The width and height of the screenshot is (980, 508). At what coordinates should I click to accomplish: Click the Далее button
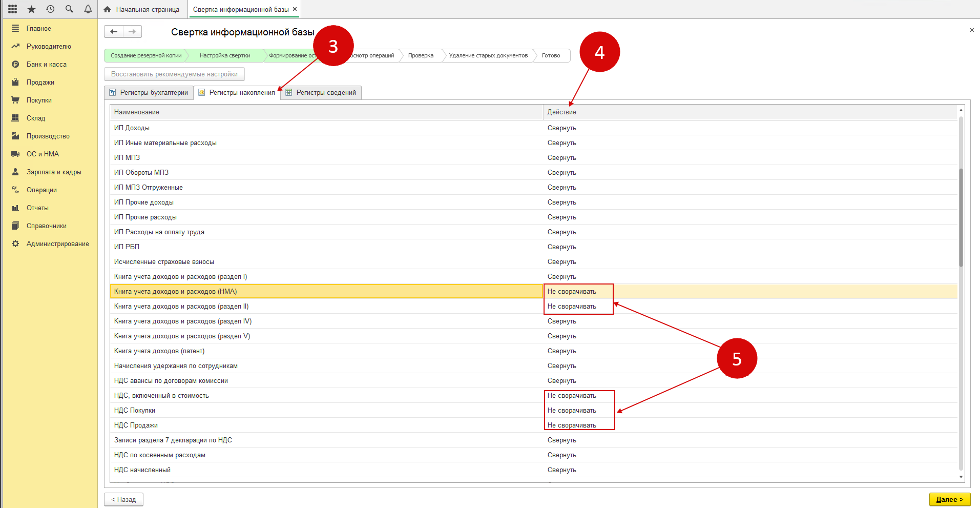pyautogui.click(x=950, y=499)
